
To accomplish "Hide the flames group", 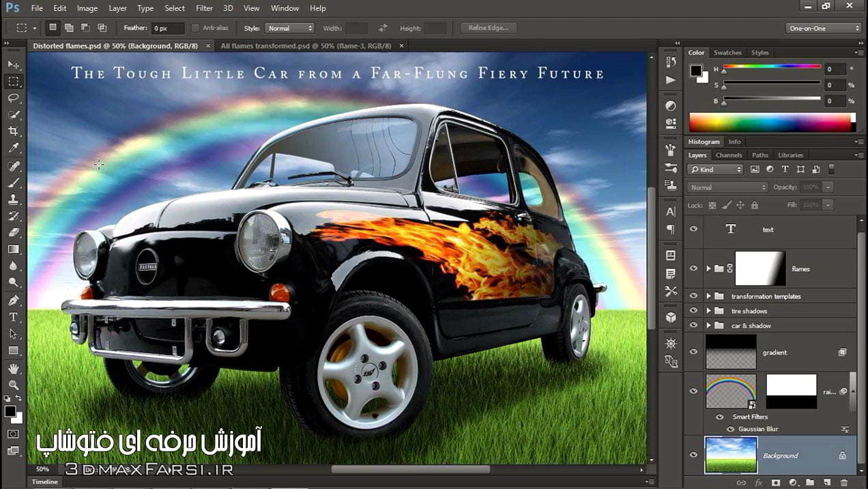I will click(x=693, y=268).
